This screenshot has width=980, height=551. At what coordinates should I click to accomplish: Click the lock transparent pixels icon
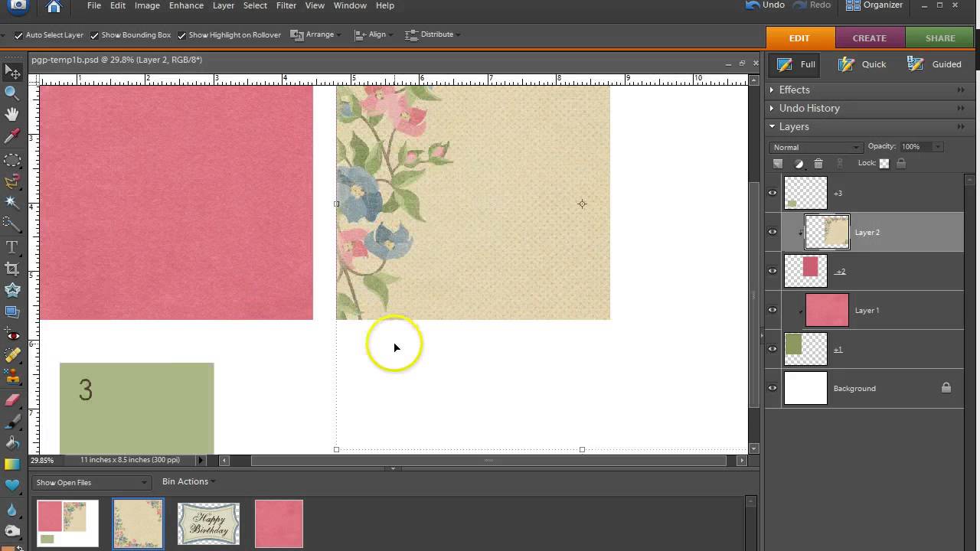(884, 163)
